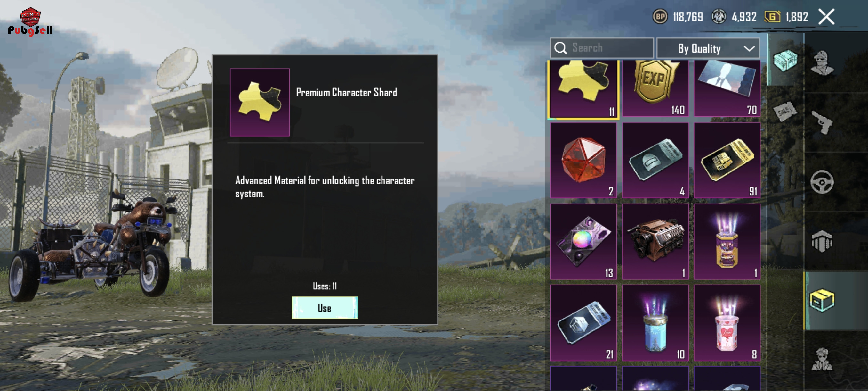Viewport: 868px width, 391px height.
Task: Open the weapons tab with pistol icon
Action: pyautogui.click(x=822, y=122)
